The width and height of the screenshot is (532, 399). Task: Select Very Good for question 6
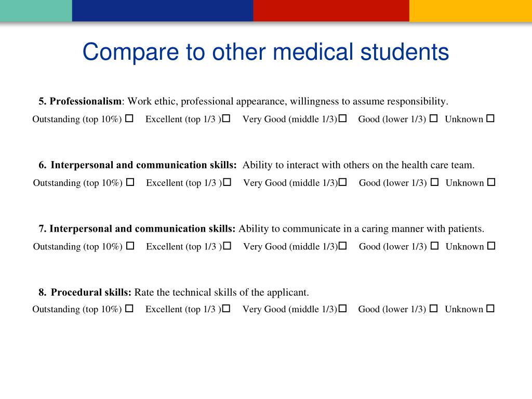[343, 182]
